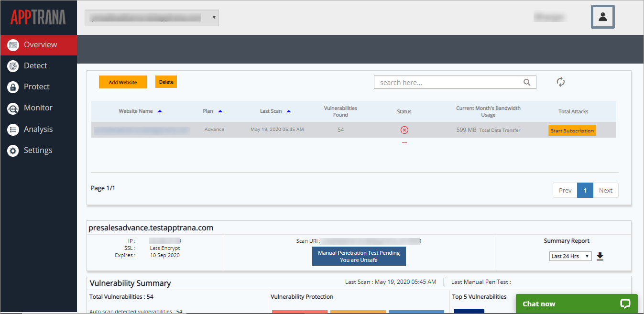Sort by Website Name arrow
Image resolution: width=644 pixels, height=314 pixels.
[160, 111]
